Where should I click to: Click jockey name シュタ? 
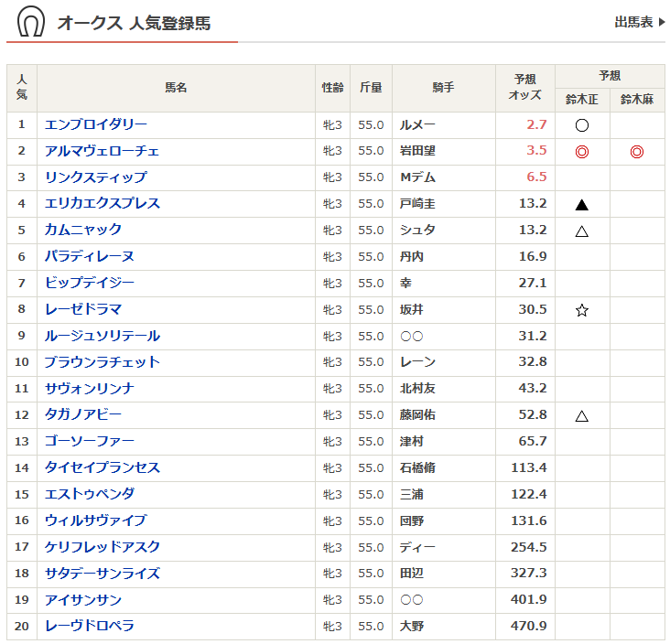[x=417, y=231]
